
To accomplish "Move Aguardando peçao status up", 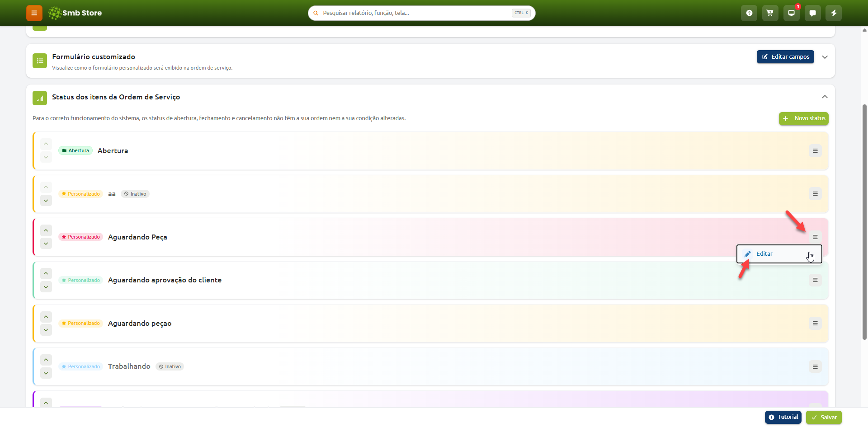I will click(x=46, y=317).
